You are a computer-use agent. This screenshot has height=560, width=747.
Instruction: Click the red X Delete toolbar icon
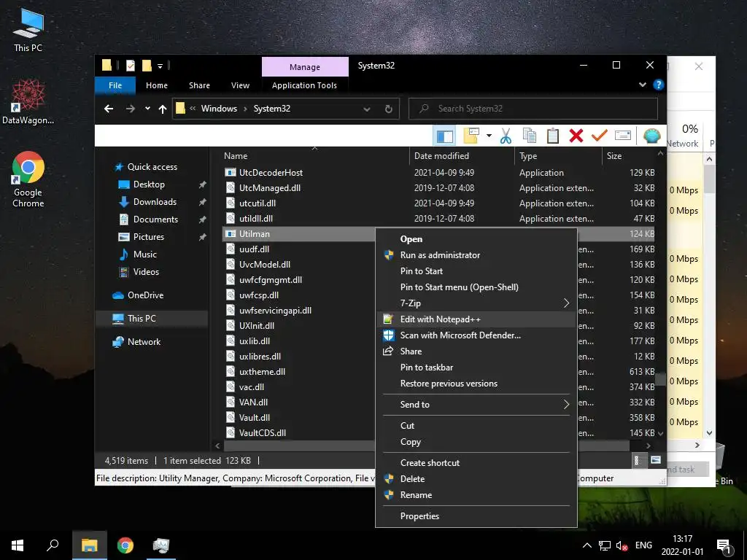576,136
